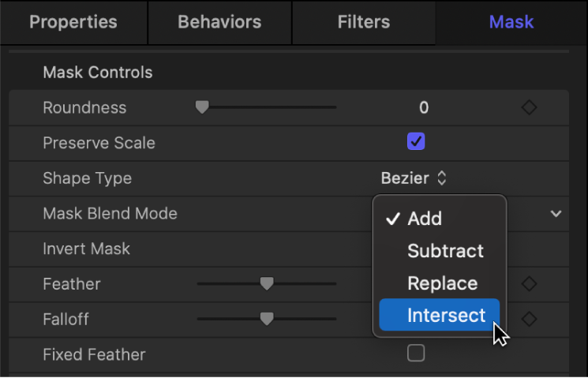This screenshot has width=588, height=378.
Task: Enable the Fixed Feather checkbox
Action: (416, 354)
